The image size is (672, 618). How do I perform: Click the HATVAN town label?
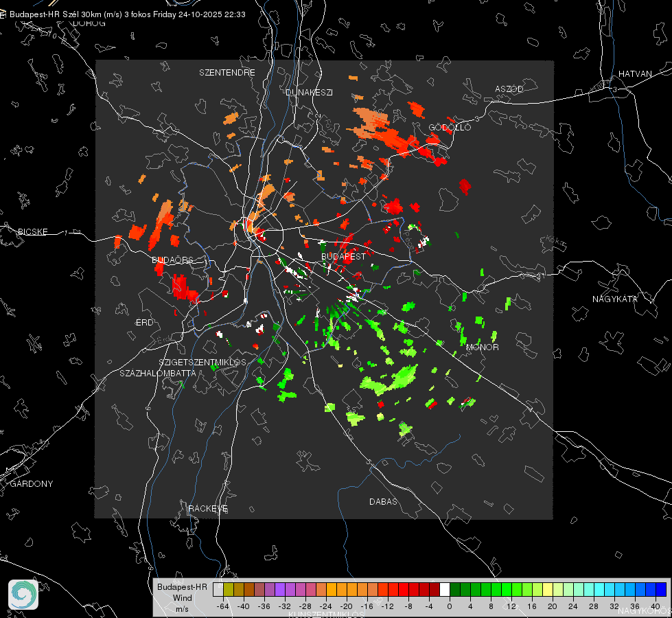pyautogui.click(x=635, y=74)
